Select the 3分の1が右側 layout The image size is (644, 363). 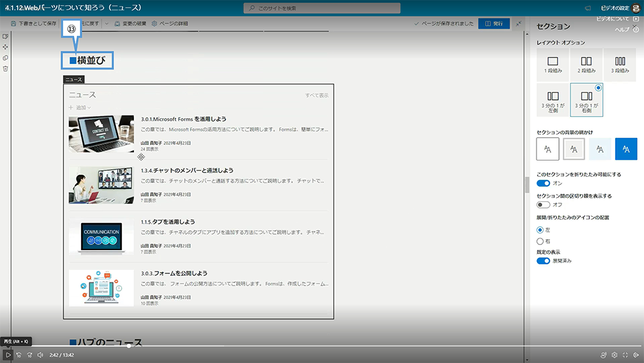point(587,100)
